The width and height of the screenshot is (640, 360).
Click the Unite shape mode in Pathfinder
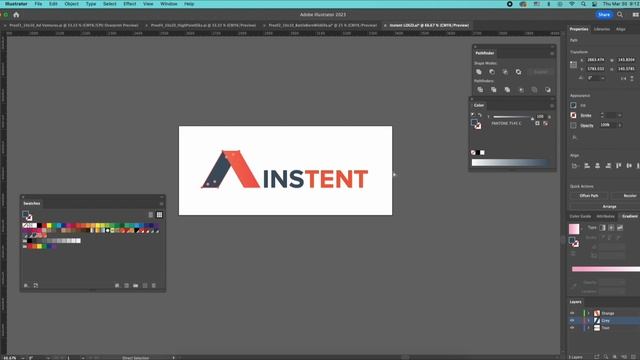(479, 72)
